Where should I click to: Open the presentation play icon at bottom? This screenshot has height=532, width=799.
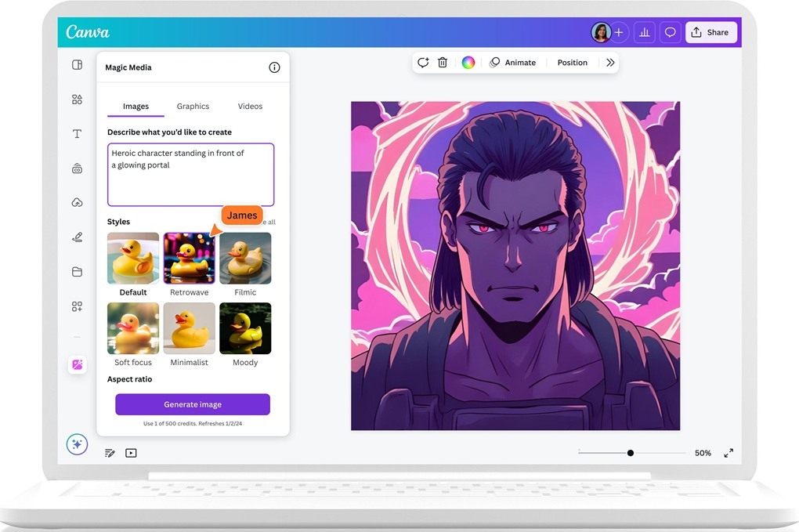(x=131, y=453)
